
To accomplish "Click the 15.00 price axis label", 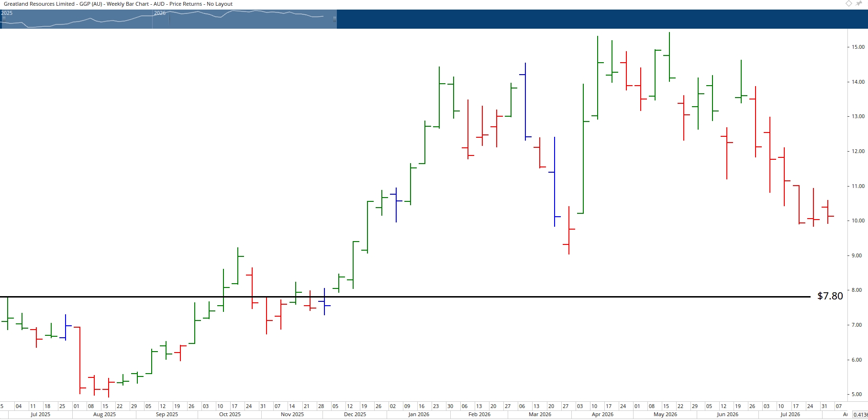I will point(858,47).
